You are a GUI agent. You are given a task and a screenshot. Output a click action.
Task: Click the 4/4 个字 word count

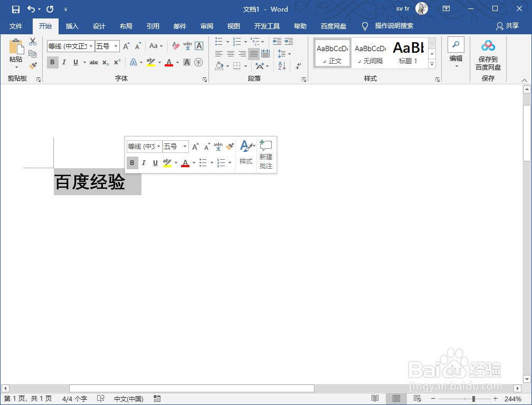(74, 399)
